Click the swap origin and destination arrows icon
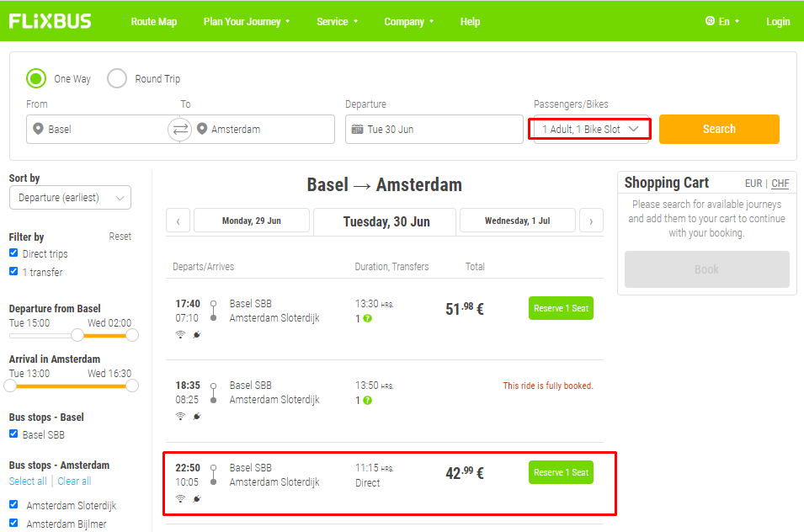Image resolution: width=804 pixels, height=532 pixels. (x=180, y=129)
